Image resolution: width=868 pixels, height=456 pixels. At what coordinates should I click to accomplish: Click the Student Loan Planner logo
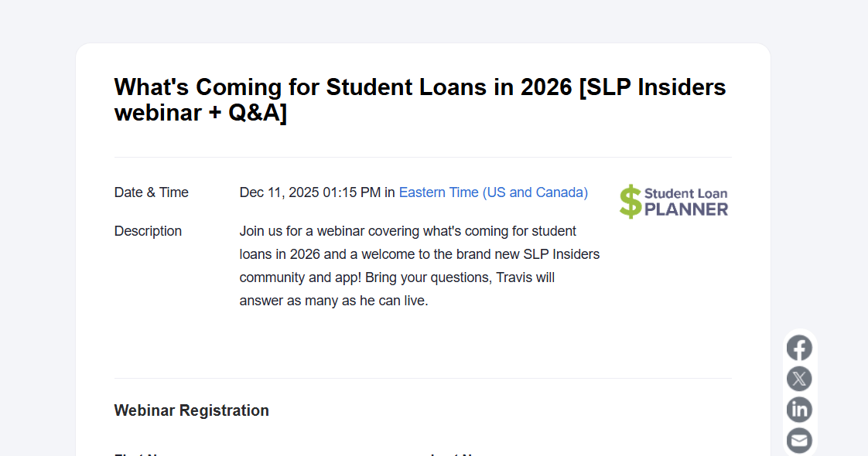[x=673, y=201]
